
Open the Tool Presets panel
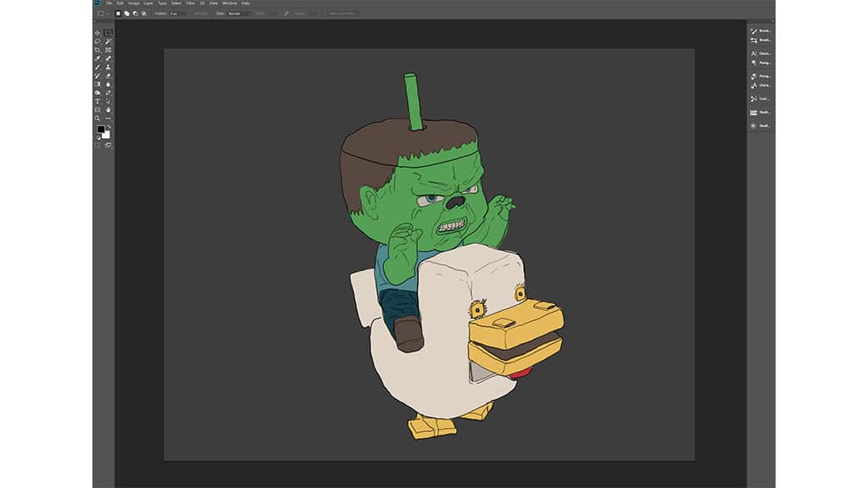[760, 98]
